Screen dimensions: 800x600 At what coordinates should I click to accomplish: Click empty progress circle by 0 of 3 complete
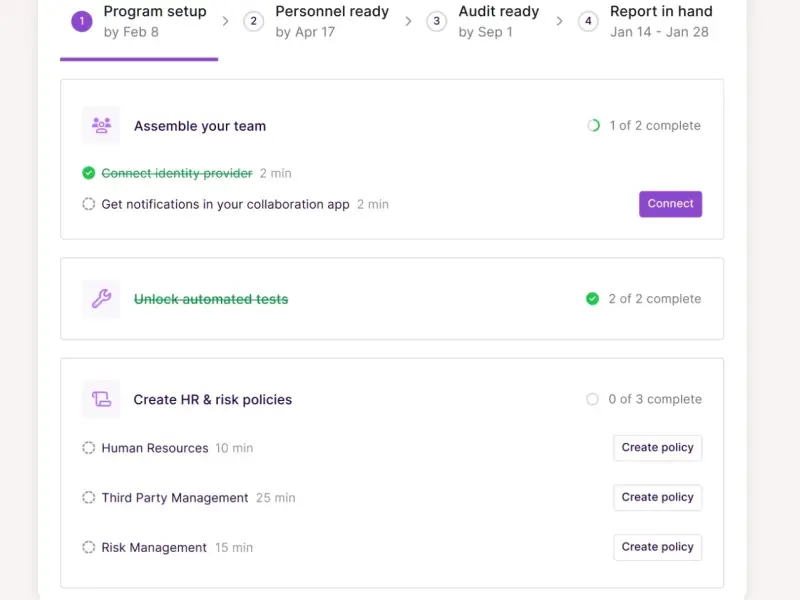pyautogui.click(x=592, y=399)
